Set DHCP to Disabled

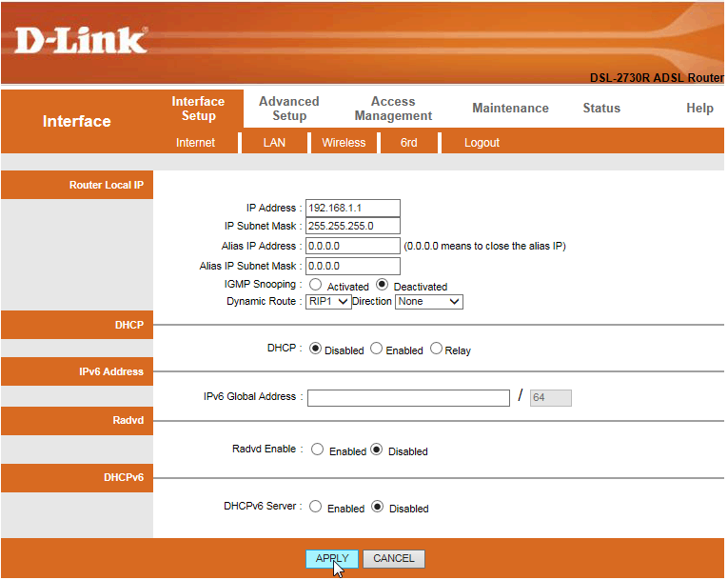tap(315, 349)
